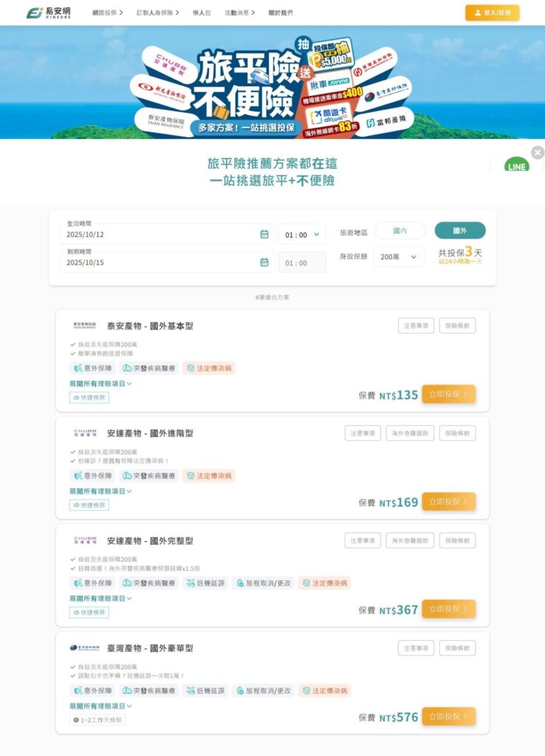Image resolution: width=545 pixels, height=756 pixels.
Task: Click the 易安網 logo icon
Action: tap(33, 13)
